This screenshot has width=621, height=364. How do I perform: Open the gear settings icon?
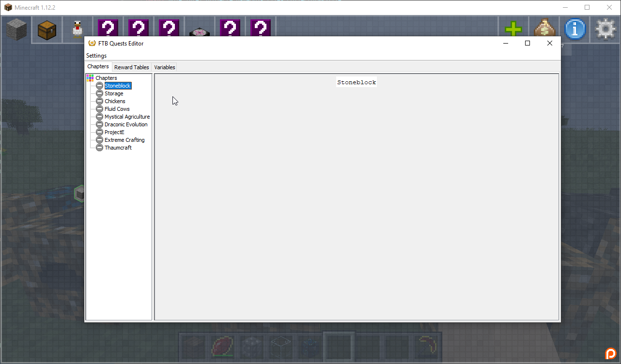tap(605, 30)
